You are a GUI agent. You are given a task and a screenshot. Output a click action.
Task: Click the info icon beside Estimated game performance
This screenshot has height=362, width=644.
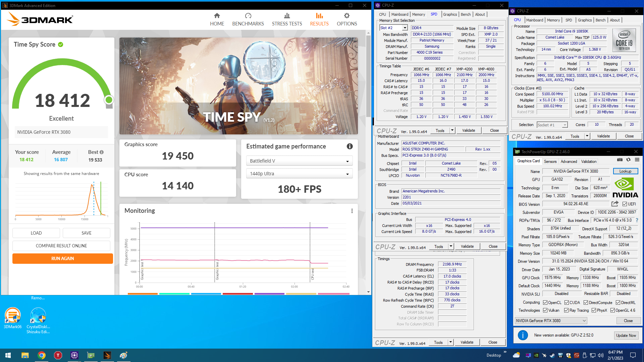pyautogui.click(x=350, y=146)
